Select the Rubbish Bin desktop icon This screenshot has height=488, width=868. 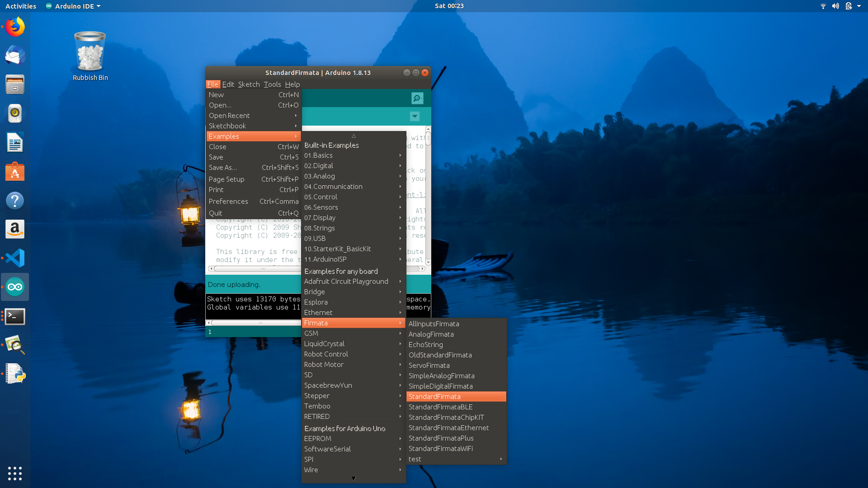point(90,56)
